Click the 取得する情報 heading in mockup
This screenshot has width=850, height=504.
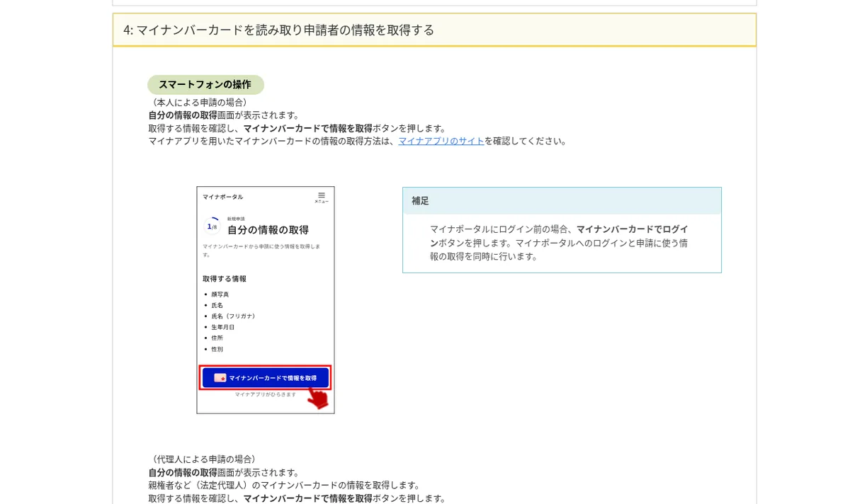click(225, 279)
